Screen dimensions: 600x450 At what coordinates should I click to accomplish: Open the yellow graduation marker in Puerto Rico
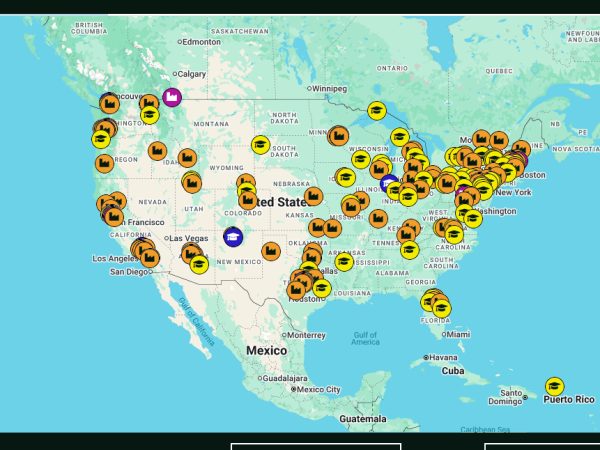tap(554, 386)
